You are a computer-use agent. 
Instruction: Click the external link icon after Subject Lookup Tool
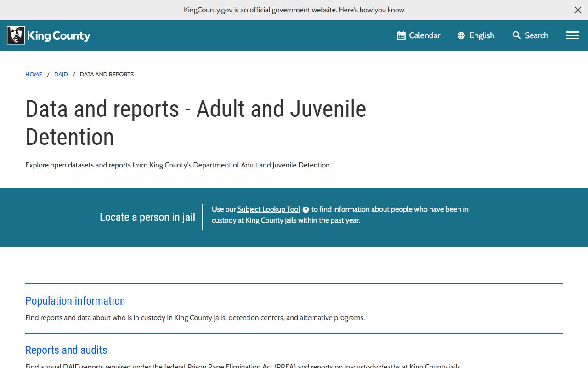point(305,210)
